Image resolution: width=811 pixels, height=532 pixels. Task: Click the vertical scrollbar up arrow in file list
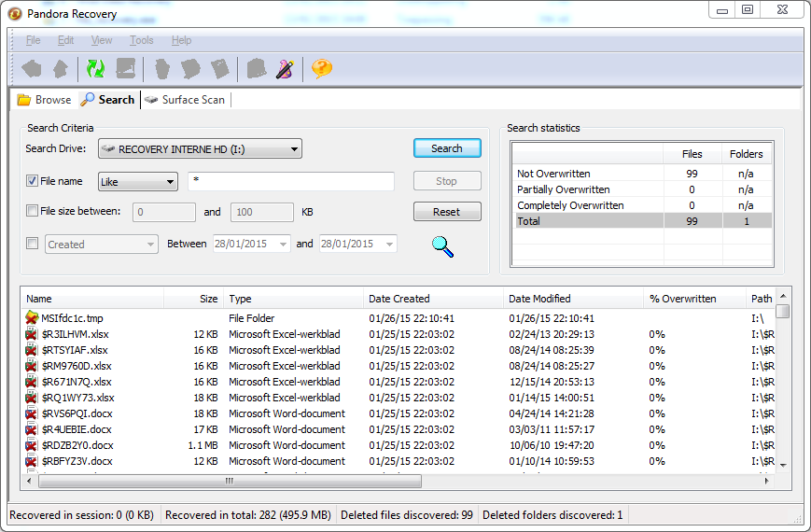(x=783, y=296)
